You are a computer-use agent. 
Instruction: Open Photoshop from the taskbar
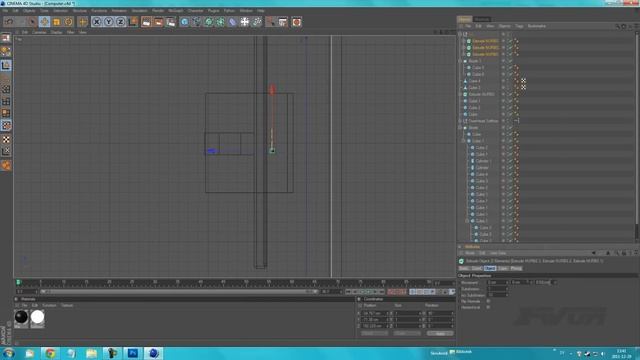tap(133, 353)
